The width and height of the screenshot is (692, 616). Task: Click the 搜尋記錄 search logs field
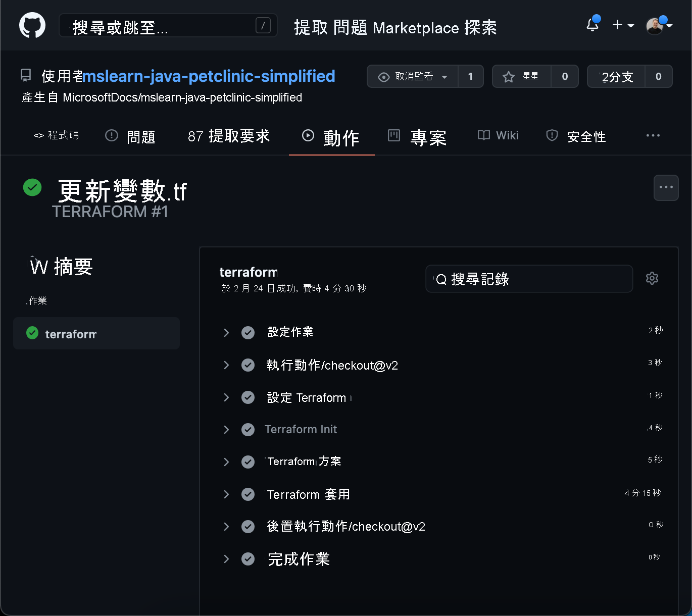[529, 279]
